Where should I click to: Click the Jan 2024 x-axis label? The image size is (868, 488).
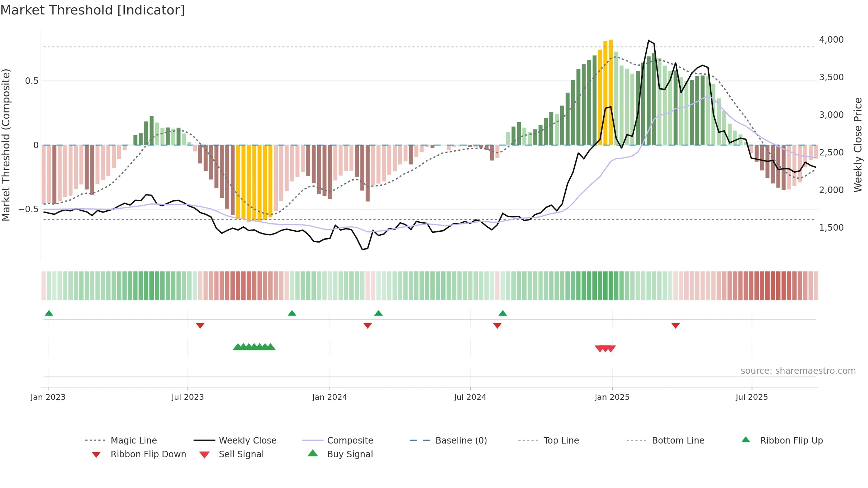(x=330, y=397)
